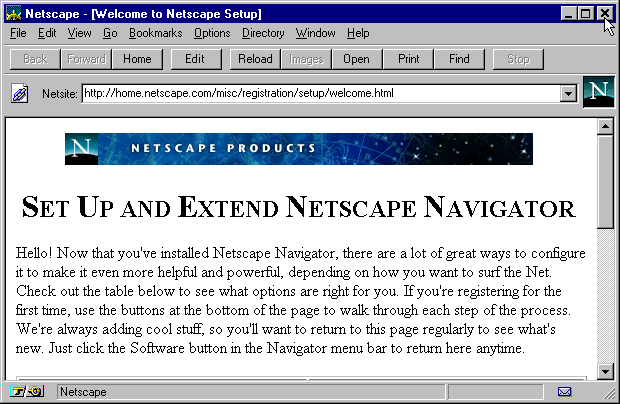This screenshot has width=620, height=404.
Task: Open the Edit menu
Action: coord(47,33)
